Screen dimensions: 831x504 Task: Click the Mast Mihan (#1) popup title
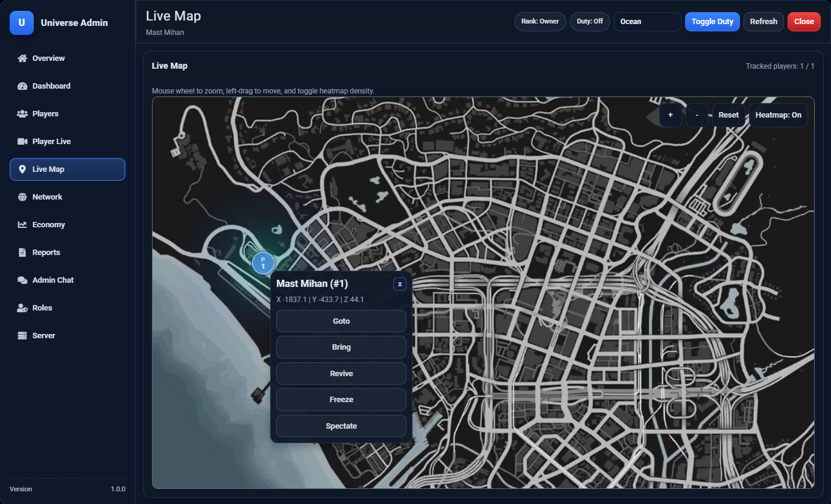click(312, 283)
